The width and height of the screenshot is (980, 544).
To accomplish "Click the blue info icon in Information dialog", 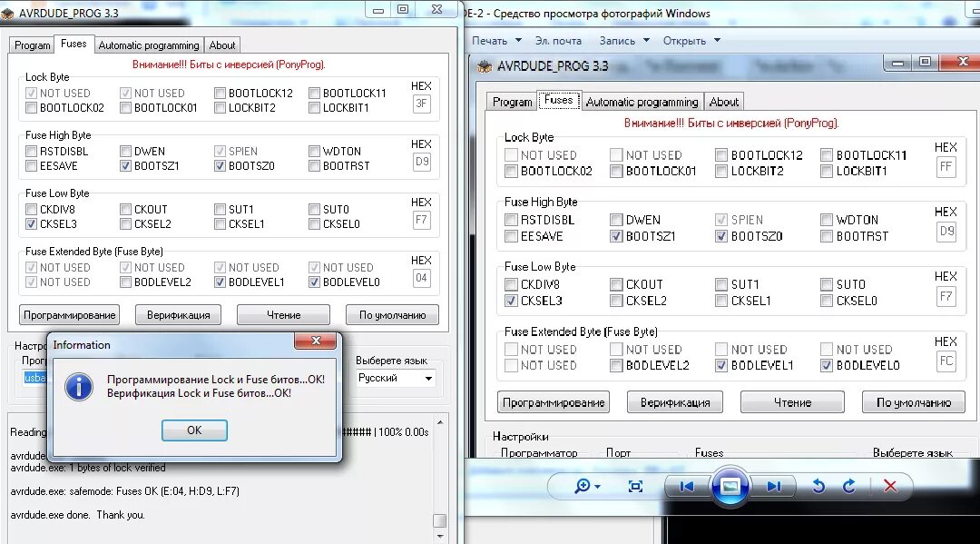I will pyautogui.click(x=79, y=386).
